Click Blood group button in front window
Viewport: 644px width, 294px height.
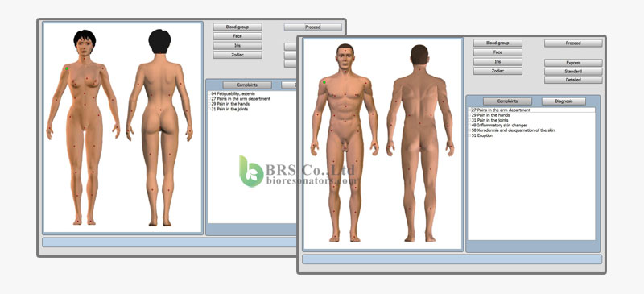click(497, 43)
